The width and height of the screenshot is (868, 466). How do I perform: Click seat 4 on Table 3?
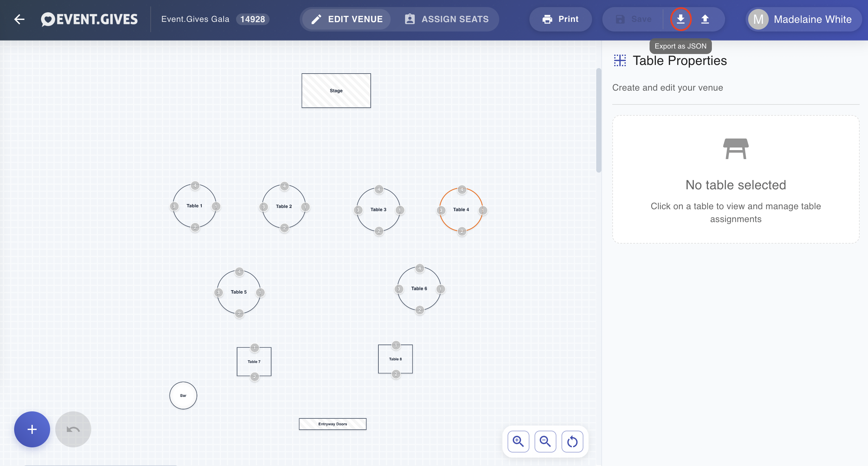click(379, 190)
